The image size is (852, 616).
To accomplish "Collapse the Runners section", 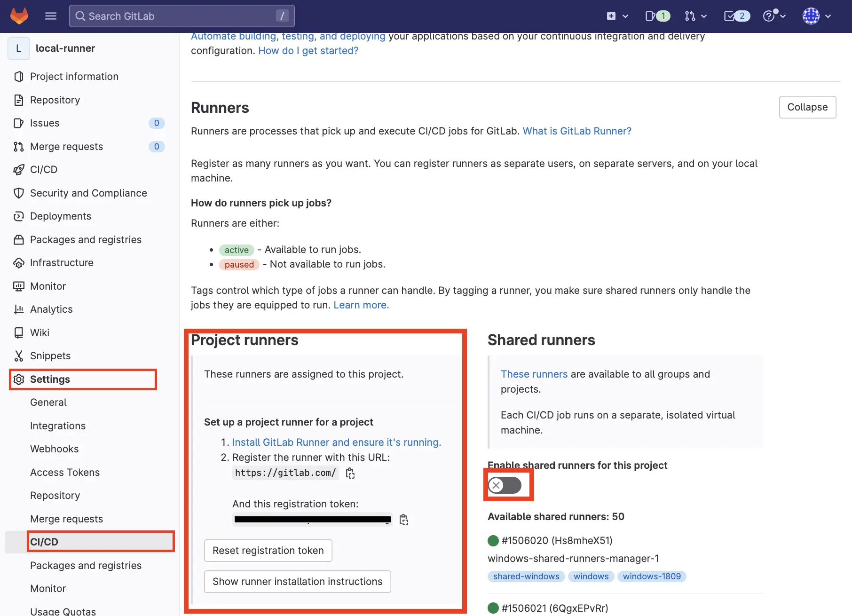I will coord(807,107).
